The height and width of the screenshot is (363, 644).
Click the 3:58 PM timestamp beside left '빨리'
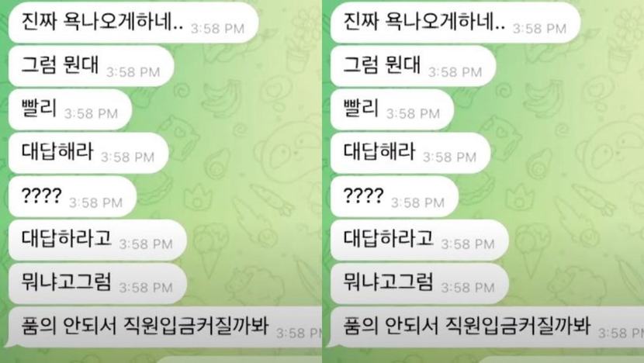click(92, 114)
